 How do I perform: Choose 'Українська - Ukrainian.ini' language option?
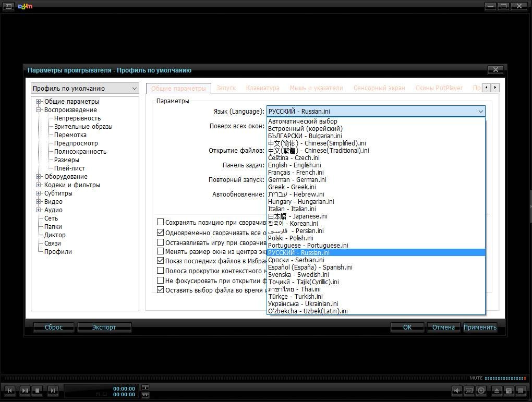(376, 303)
